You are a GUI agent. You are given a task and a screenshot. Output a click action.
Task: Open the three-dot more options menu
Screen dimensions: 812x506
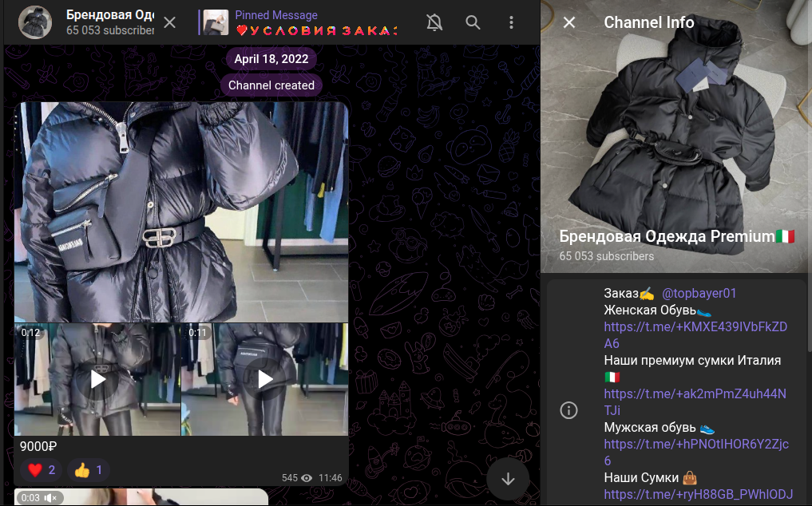click(512, 22)
